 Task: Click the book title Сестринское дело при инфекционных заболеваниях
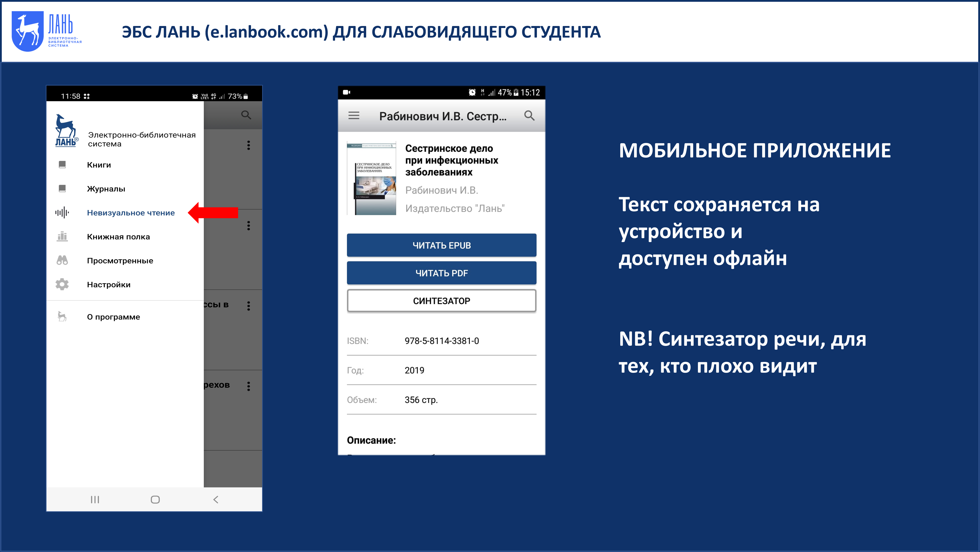(x=452, y=160)
